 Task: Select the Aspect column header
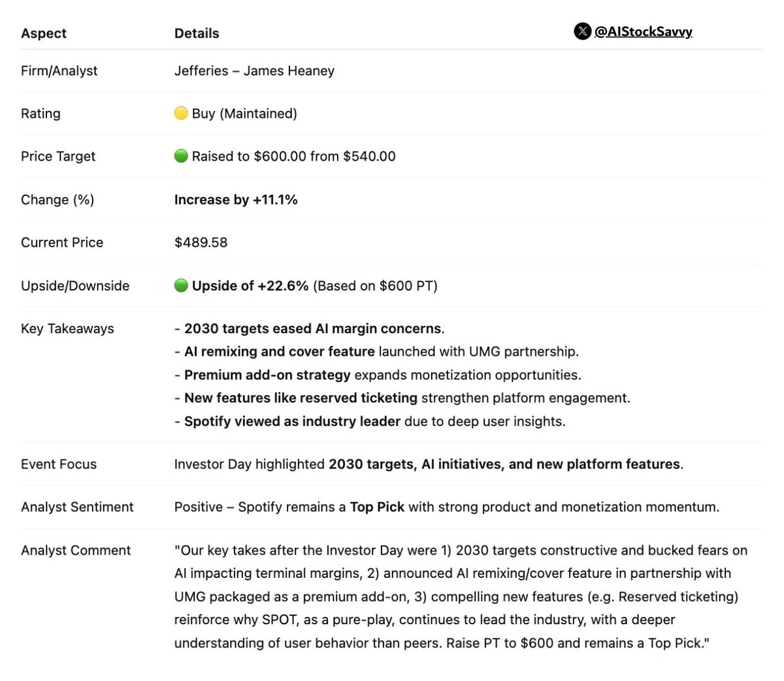(44, 33)
